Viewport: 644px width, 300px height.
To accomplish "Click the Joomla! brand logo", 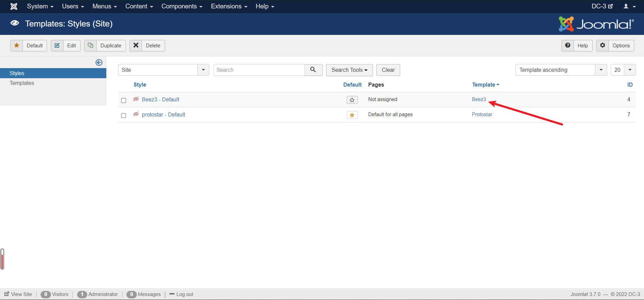I will [x=596, y=24].
